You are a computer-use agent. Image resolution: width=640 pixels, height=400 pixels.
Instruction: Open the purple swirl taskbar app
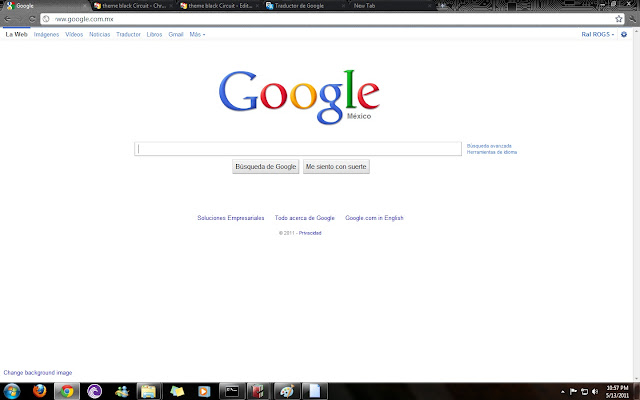(94, 391)
